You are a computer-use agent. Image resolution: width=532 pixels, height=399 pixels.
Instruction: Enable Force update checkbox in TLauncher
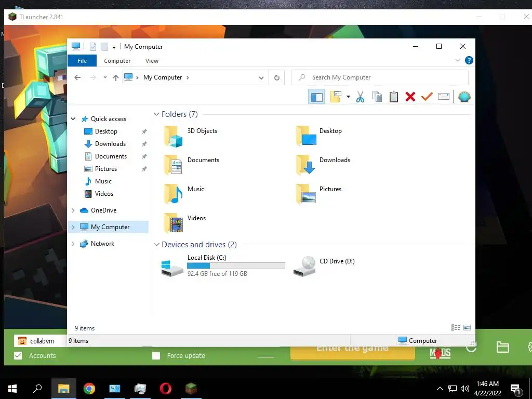coord(156,355)
